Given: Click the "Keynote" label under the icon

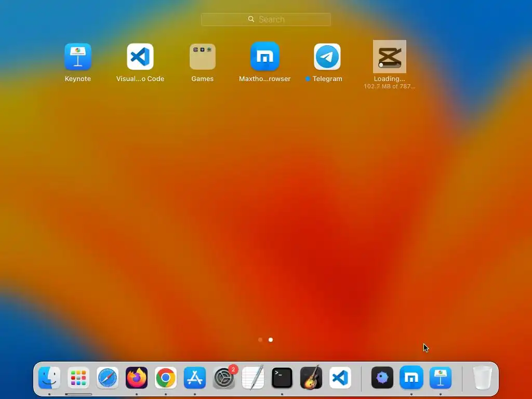Looking at the screenshot, I should coord(78,79).
